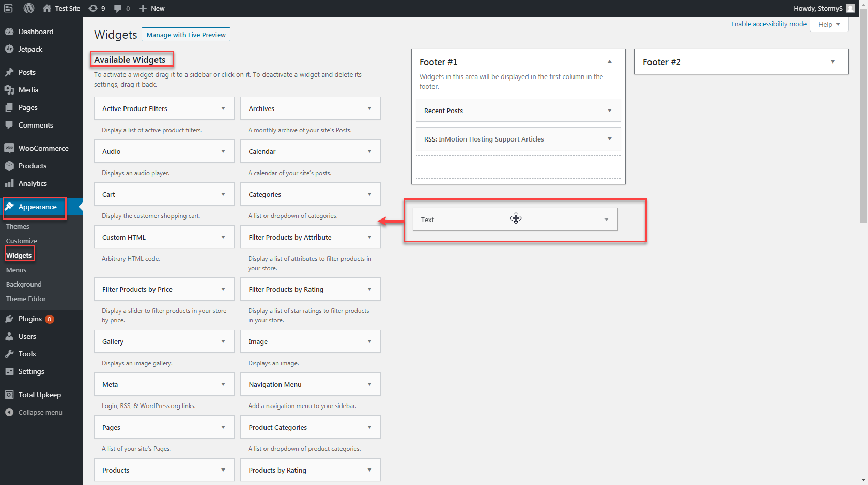
Task: Click the WooCommerce icon in sidebar
Action: pos(9,148)
